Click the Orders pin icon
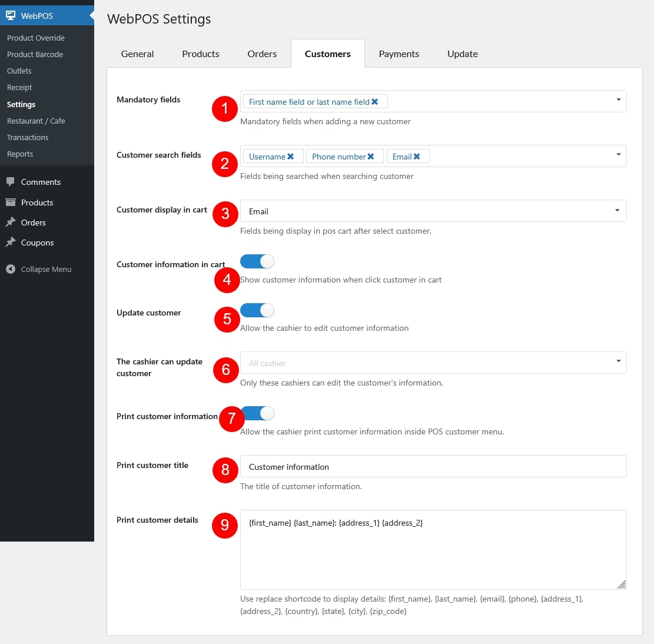654x644 pixels. pyautogui.click(x=11, y=223)
